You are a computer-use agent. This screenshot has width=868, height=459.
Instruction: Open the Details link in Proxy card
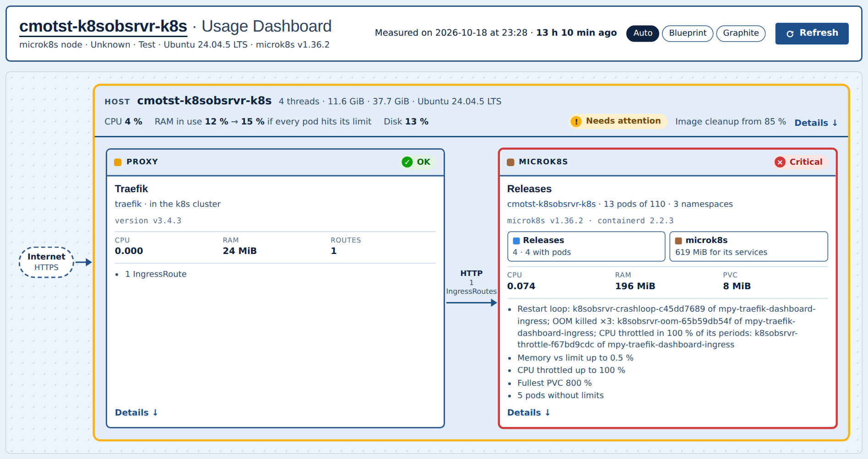(136, 412)
